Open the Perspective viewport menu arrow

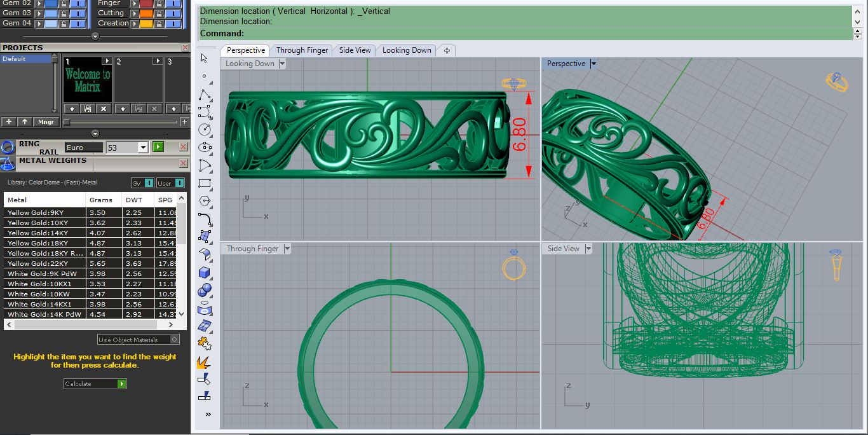point(593,64)
